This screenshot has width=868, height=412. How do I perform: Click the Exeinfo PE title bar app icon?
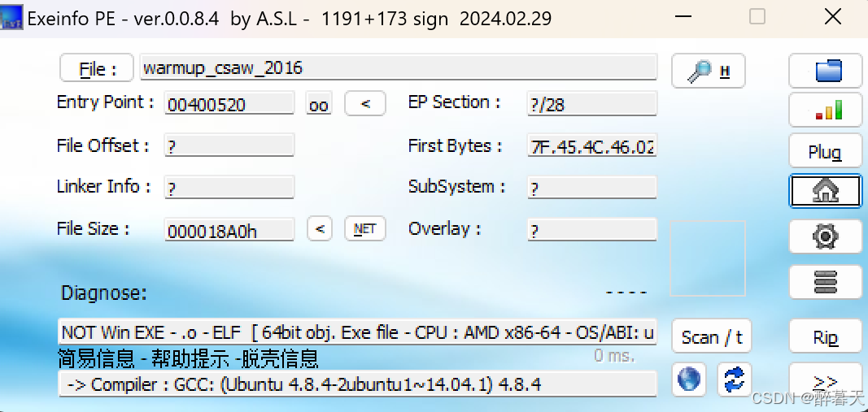(11, 18)
